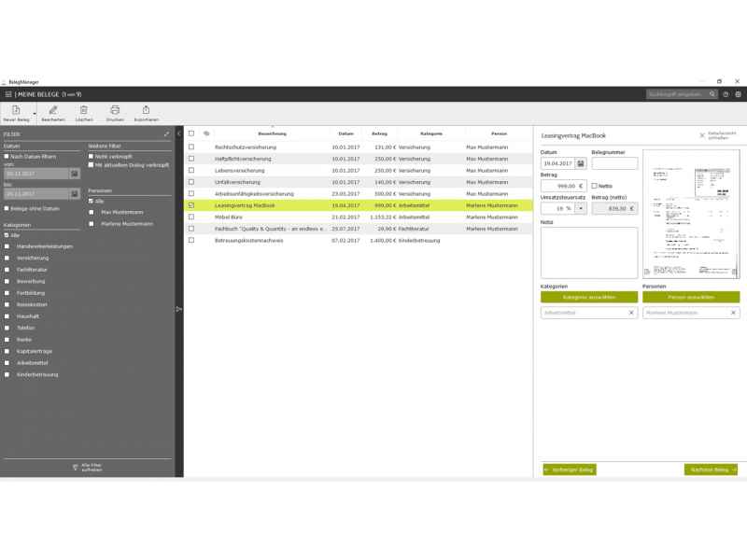Check the Versicherung category filter
The height and width of the screenshot is (560, 747).
pos(7,258)
